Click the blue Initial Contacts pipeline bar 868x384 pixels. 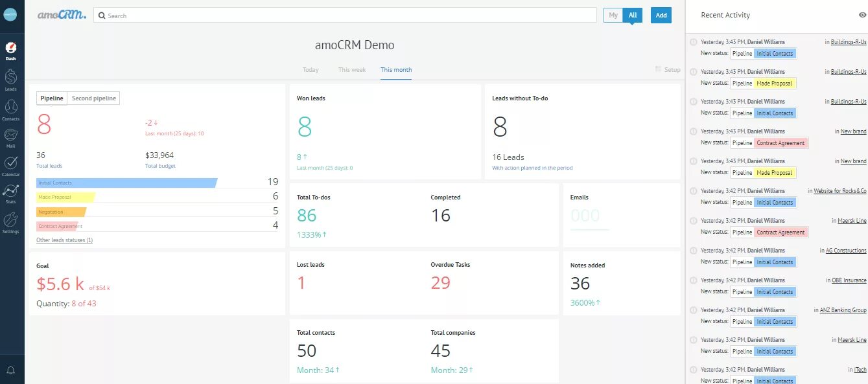[x=126, y=183]
